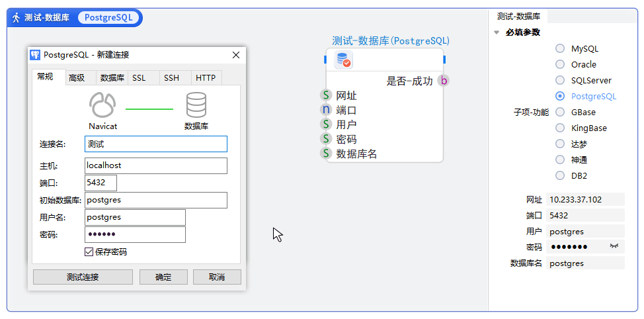
Task: Click the 子项-功能 label
Action: pos(531,113)
